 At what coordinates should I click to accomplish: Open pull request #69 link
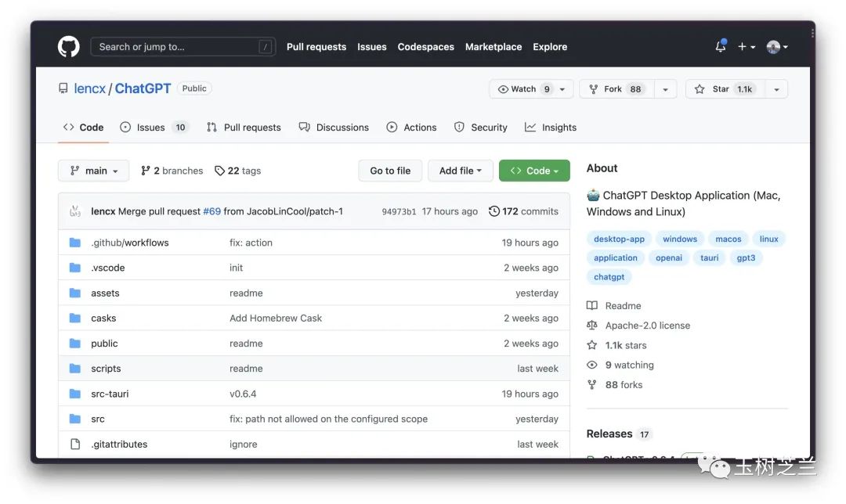212,212
